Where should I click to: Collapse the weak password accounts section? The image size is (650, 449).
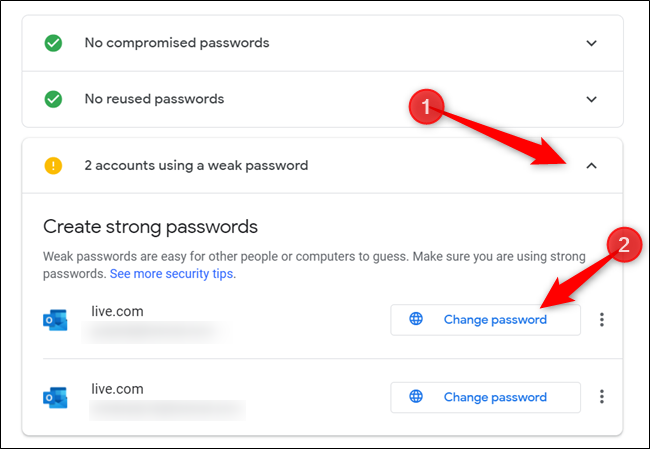(x=591, y=165)
